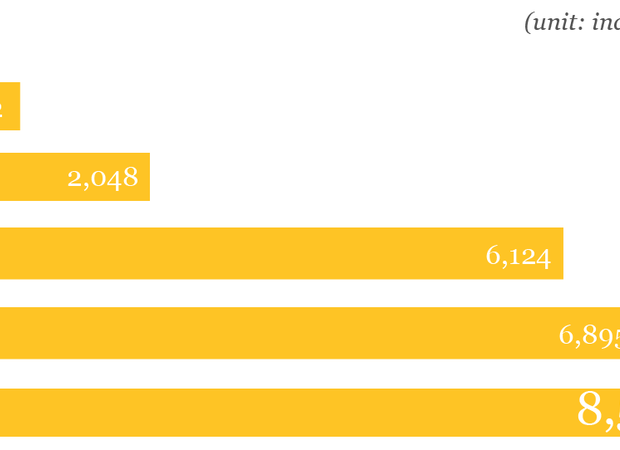Click the "6,895" value label
The width and height of the screenshot is (620, 450).
click(589, 335)
